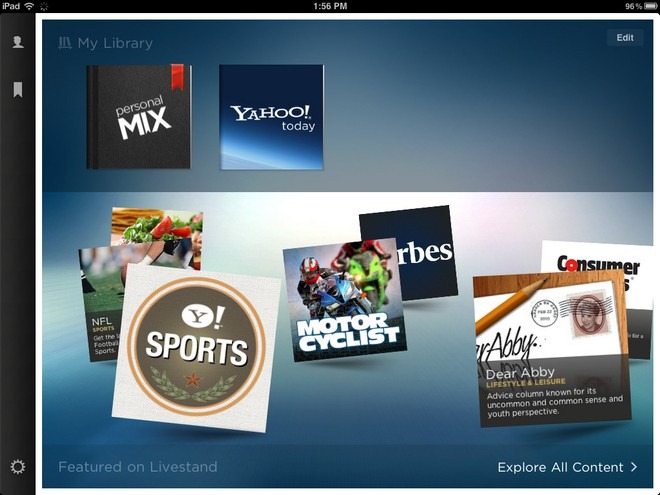Tap the 96% battery indicator
660x495 pixels.
tap(641, 6)
